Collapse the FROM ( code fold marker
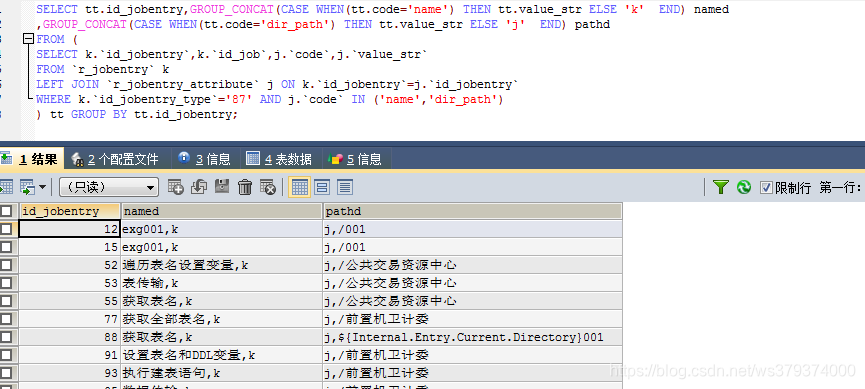 coord(28,39)
